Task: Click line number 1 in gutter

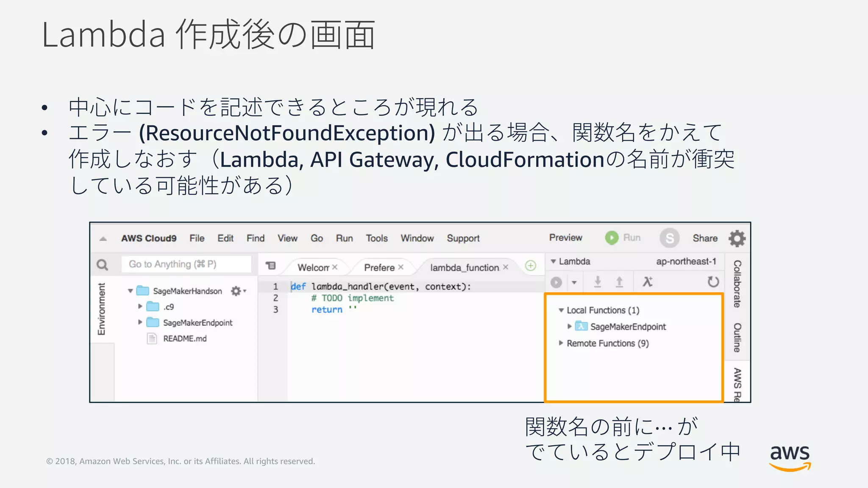Action: click(x=275, y=286)
